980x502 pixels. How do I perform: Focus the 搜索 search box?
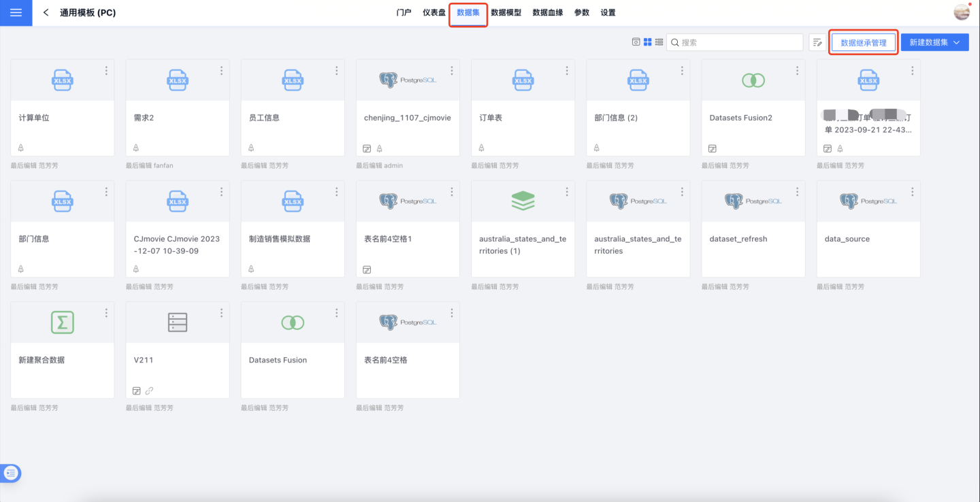(x=735, y=42)
